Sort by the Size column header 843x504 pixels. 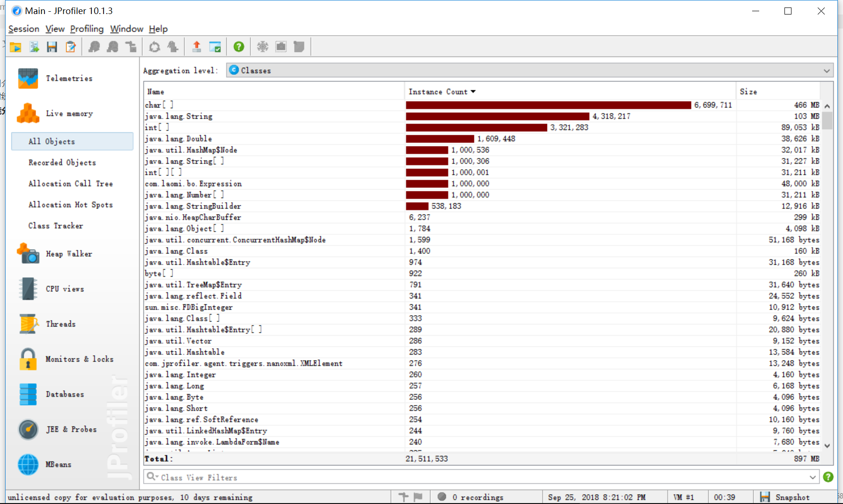(x=777, y=92)
